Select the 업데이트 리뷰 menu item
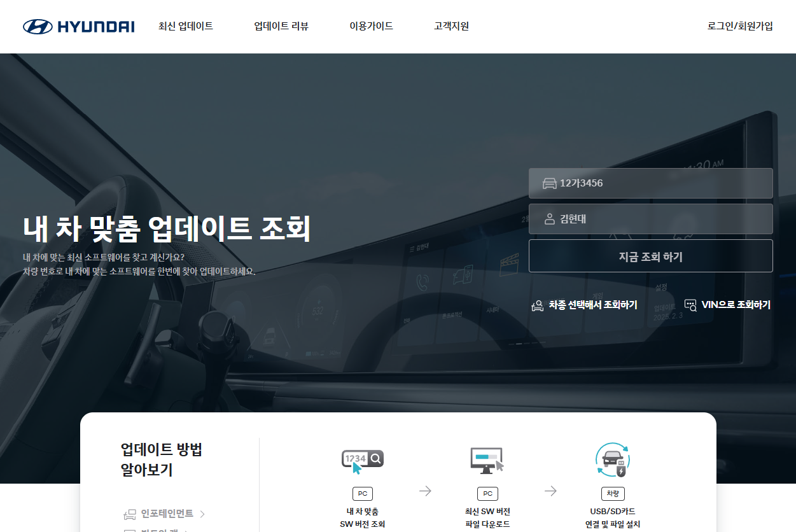This screenshot has width=796, height=532. pyautogui.click(x=281, y=26)
